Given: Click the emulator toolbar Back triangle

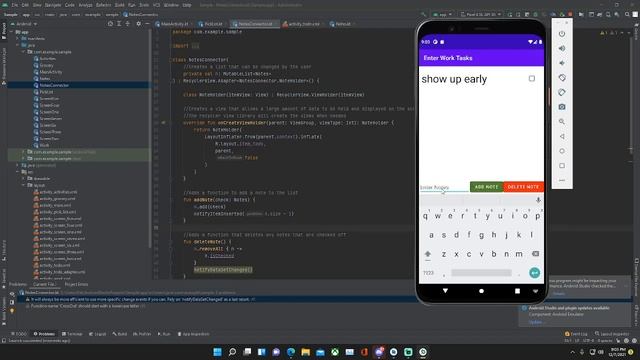Looking at the screenshot, I should (562, 136).
